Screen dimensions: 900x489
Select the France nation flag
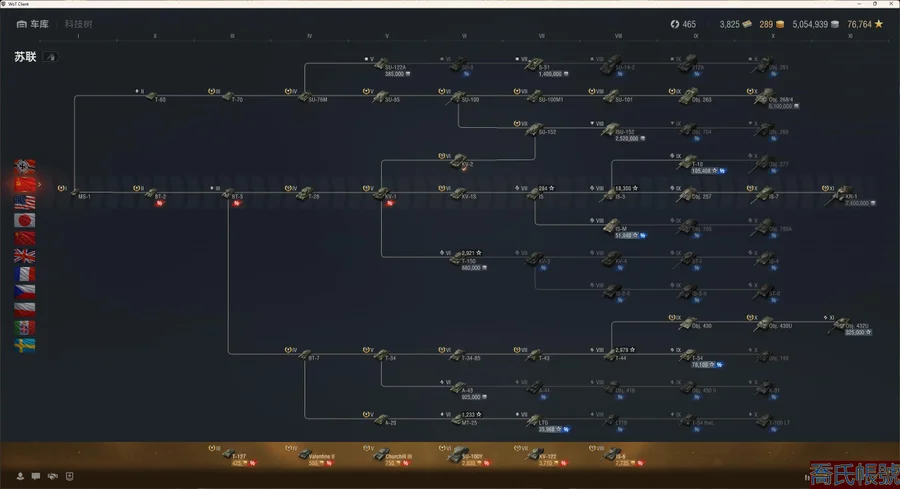[x=25, y=274]
